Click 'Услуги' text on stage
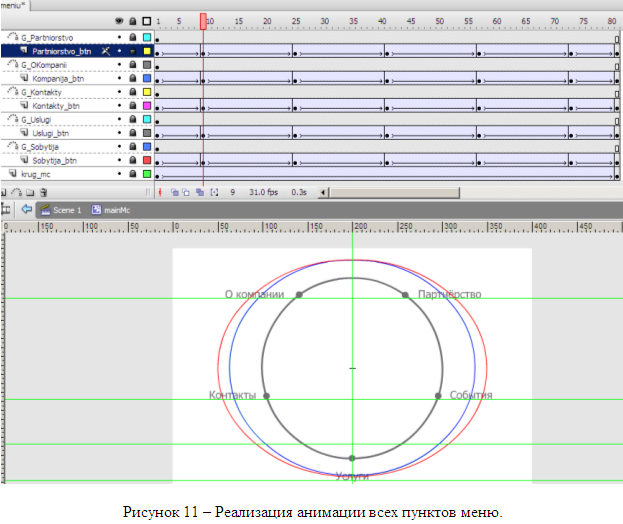The height and width of the screenshot is (524, 623). (352, 476)
